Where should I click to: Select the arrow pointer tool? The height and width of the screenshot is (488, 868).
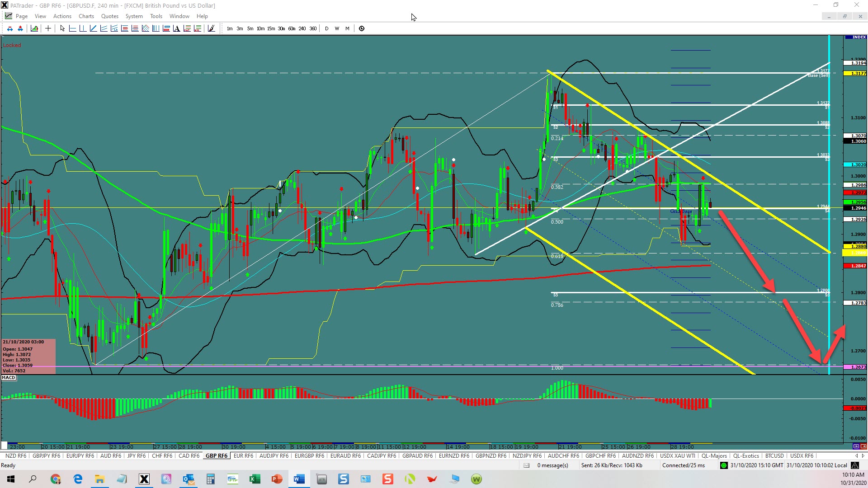click(62, 28)
